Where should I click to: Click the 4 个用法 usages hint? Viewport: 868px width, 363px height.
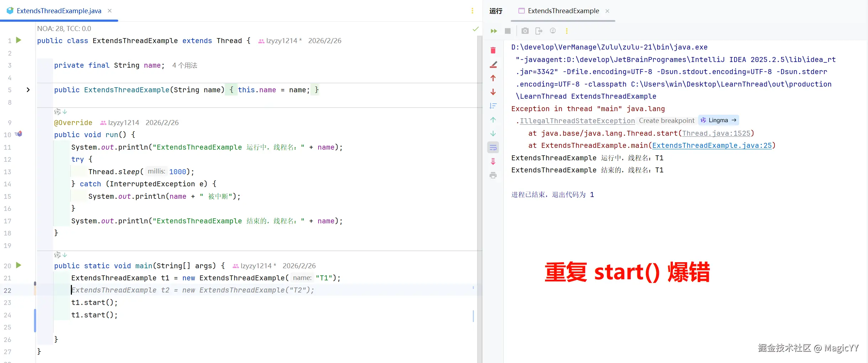184,65
